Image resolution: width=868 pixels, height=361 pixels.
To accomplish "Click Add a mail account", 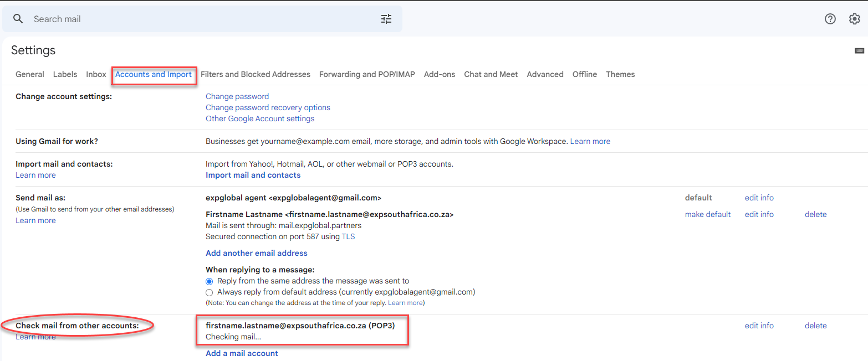I will 242,353.
